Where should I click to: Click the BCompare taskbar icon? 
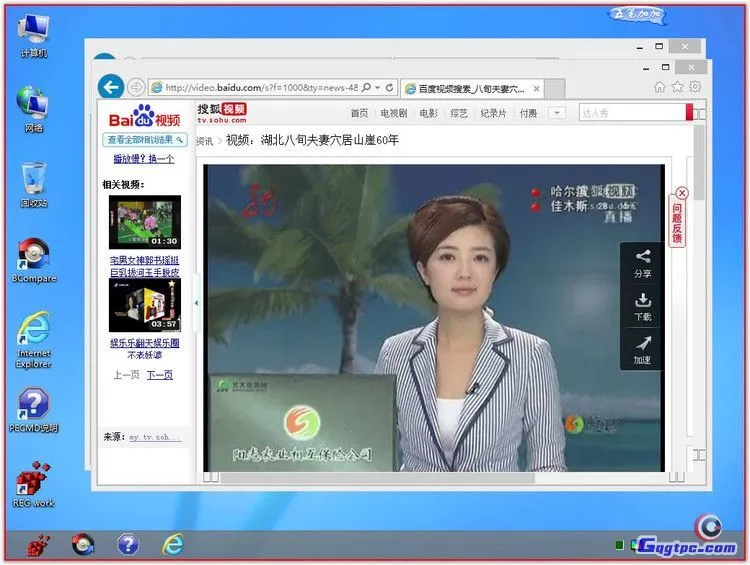(x=83, y=544)
